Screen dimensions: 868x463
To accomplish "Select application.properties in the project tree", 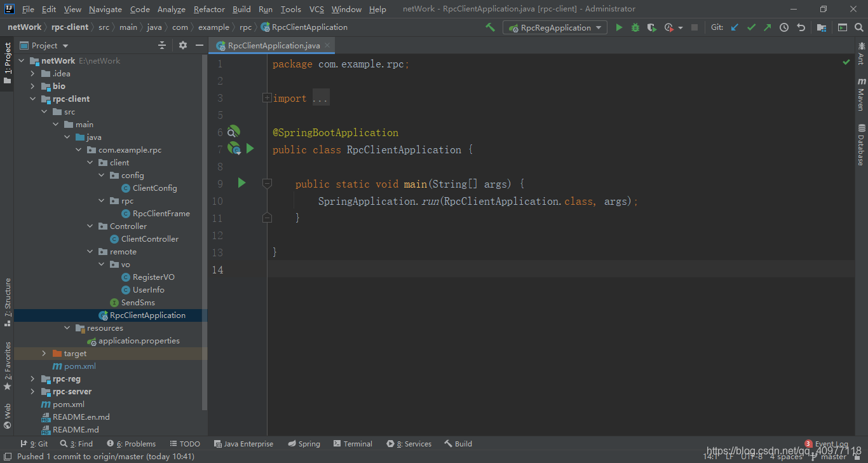I will (x=139, y=341).
